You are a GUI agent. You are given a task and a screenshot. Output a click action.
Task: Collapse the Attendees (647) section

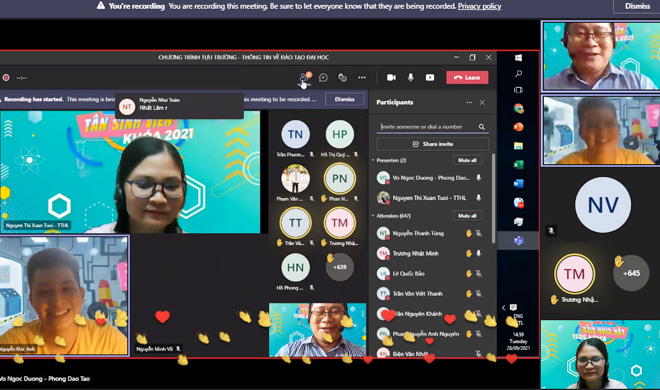pyautogui.click(x=373, y=216)
